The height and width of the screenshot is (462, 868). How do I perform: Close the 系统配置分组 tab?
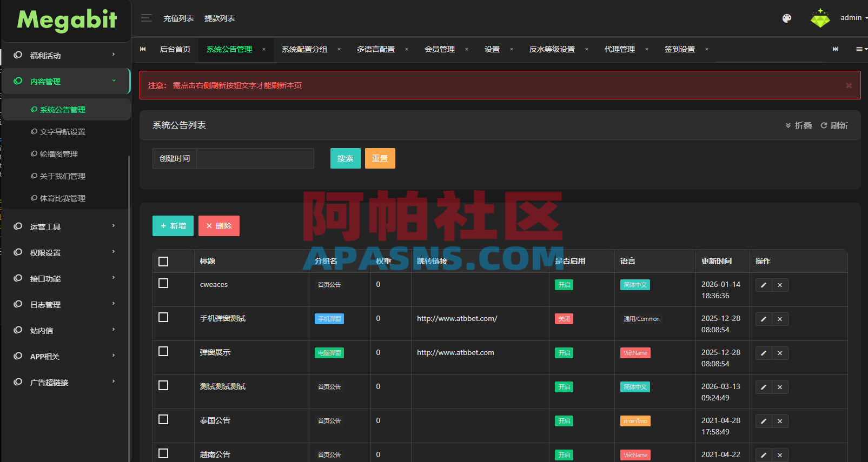339,49
